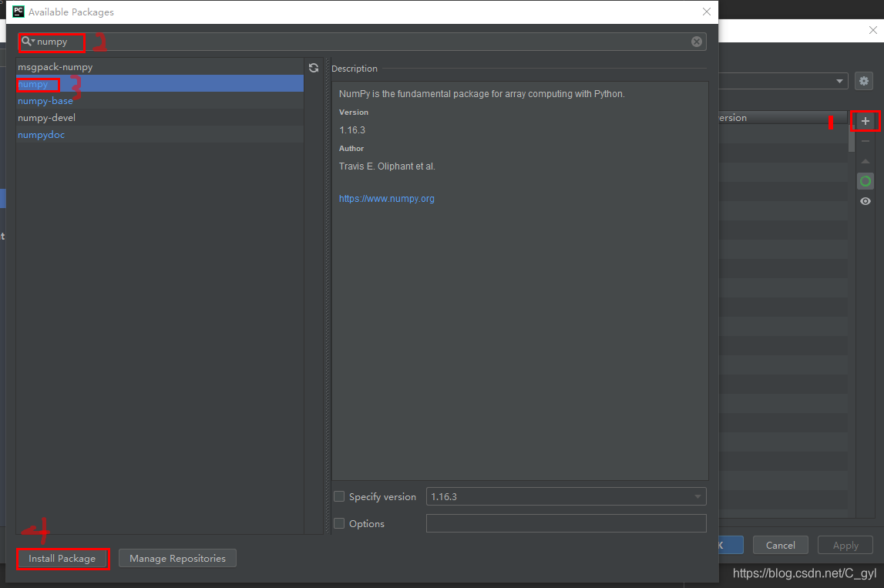Open the search options magnifier icon
The image size is (884, 588).
tap(27, 41)
